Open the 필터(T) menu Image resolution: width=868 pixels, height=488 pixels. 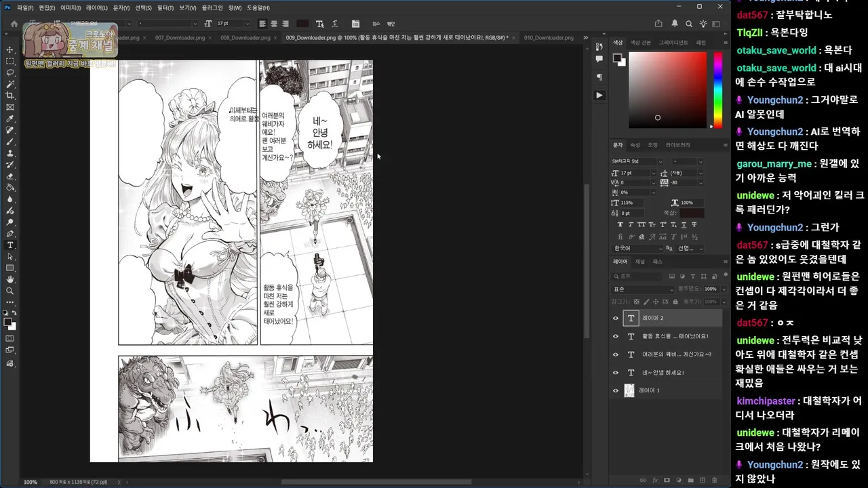pos(165,7)
